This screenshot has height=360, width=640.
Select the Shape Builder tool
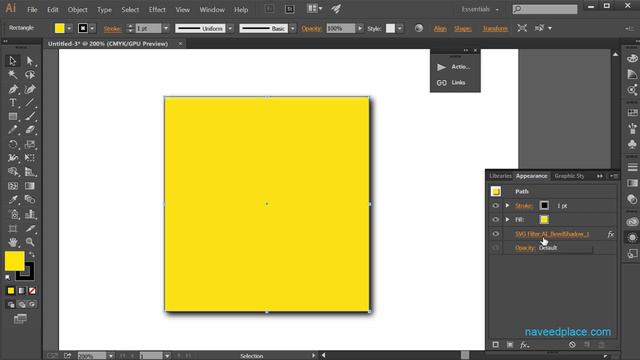click(13, 172)
